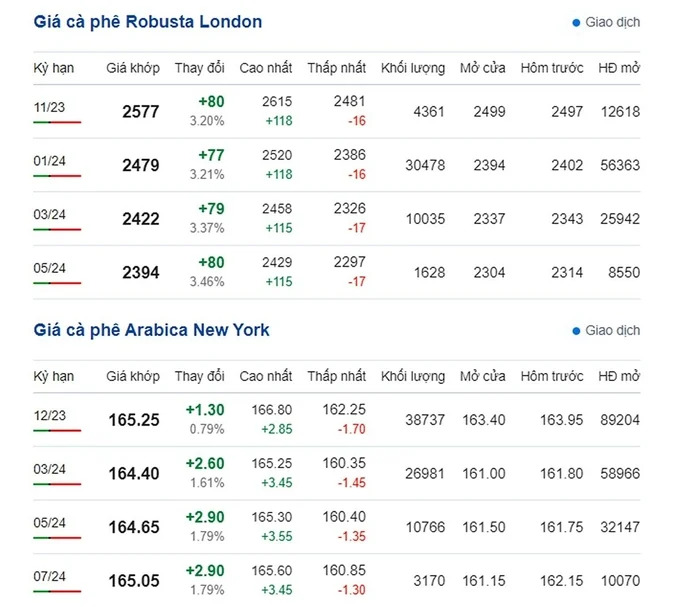The width and height of the screenshot is (680, 607).
Task: Sort Robusta table by Kỳ hạn column
Action: coord(53,68)
